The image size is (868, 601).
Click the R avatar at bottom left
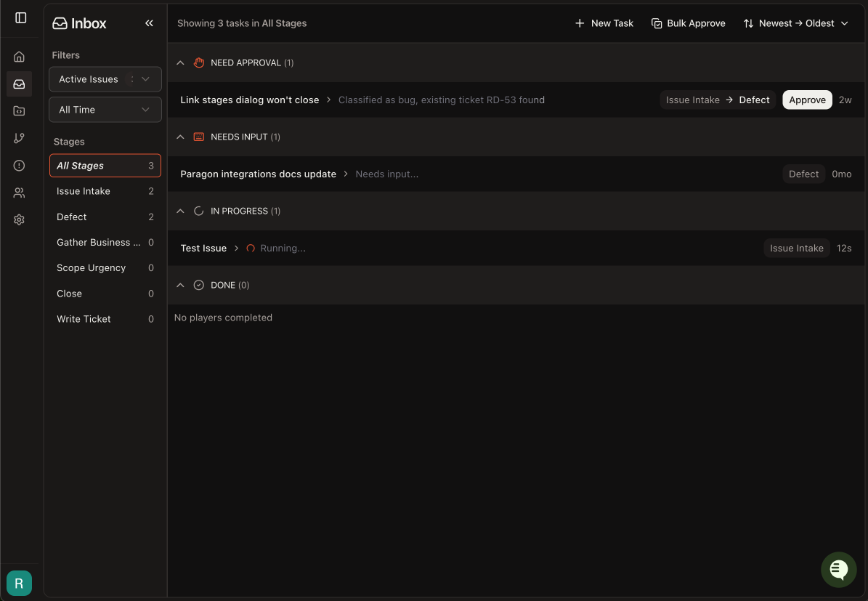coord(19,583)
